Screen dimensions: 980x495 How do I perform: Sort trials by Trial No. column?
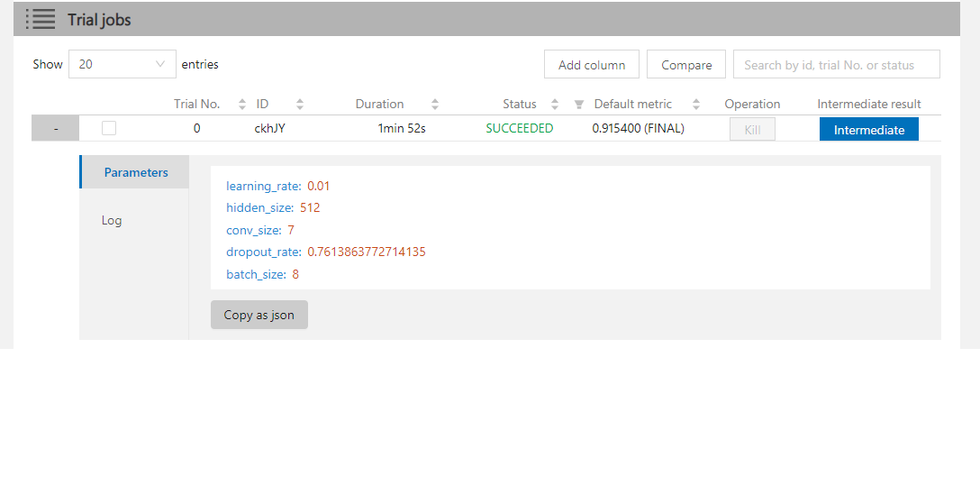coord(242,105)
